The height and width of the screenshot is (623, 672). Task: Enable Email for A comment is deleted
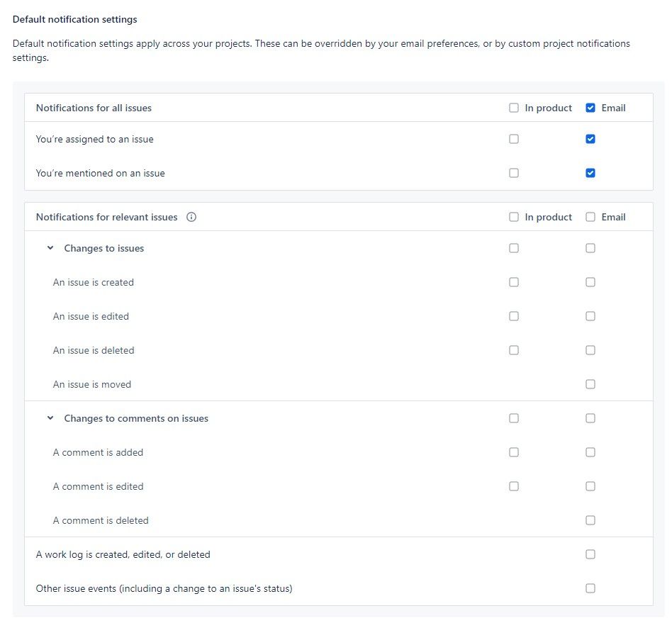(x=590, y=520)
